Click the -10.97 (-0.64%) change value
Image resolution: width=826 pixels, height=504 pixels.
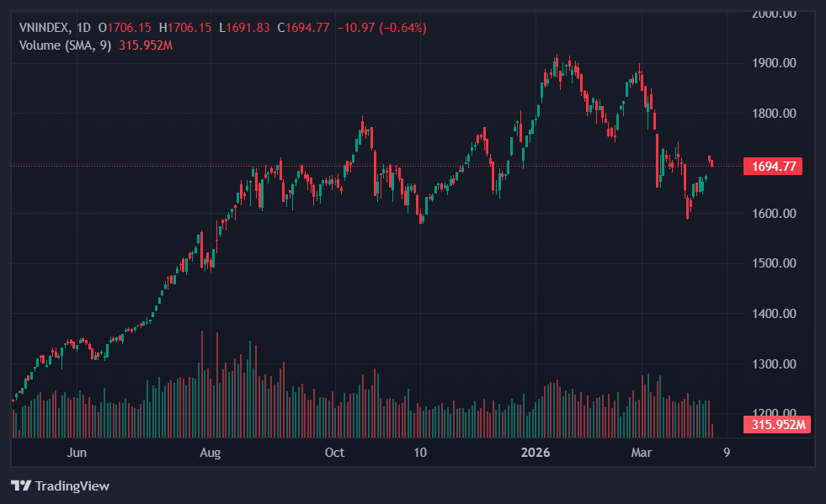(x=381, y=28)
